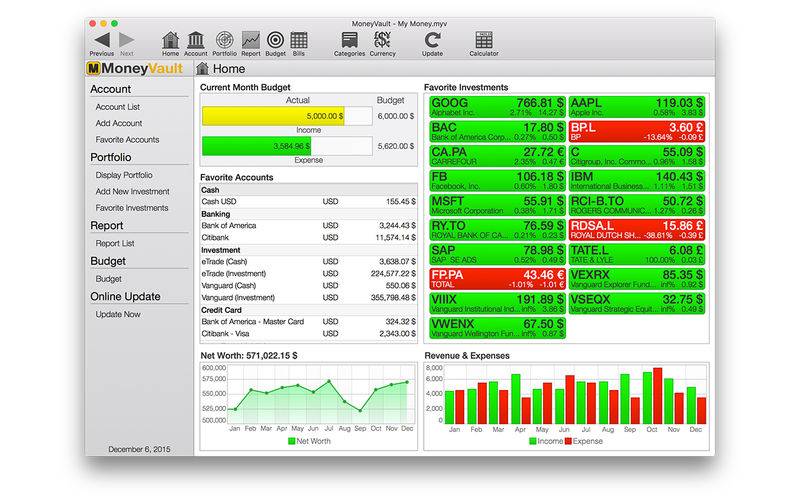800x500 pixels.
Task: Click the Home toolbar icon
Action: [x=170, y=39]
